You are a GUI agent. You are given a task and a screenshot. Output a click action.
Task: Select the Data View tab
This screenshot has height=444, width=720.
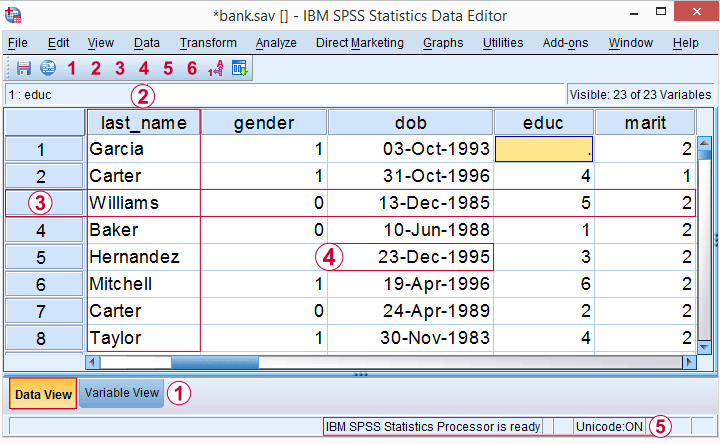pos(43,394)
